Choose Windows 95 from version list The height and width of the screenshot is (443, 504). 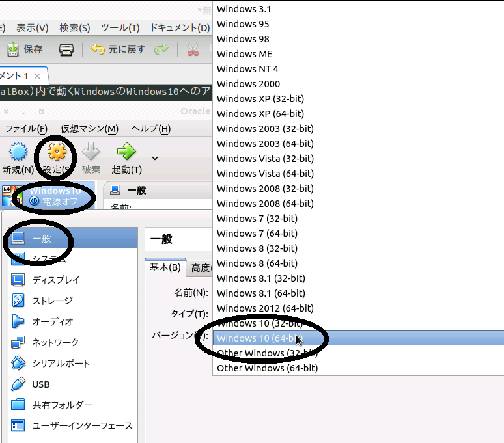coord(358,24)
